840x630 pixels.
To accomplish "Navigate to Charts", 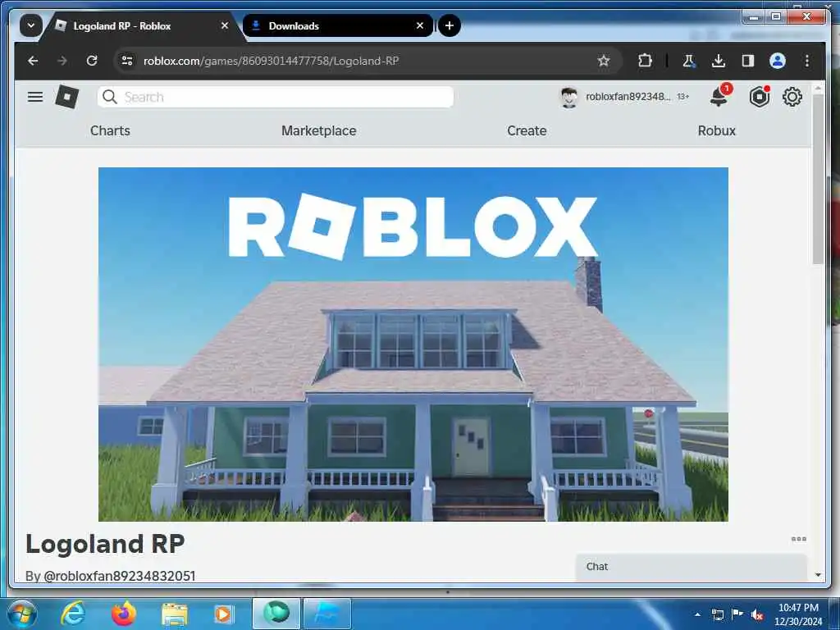I will coord(110,130).
